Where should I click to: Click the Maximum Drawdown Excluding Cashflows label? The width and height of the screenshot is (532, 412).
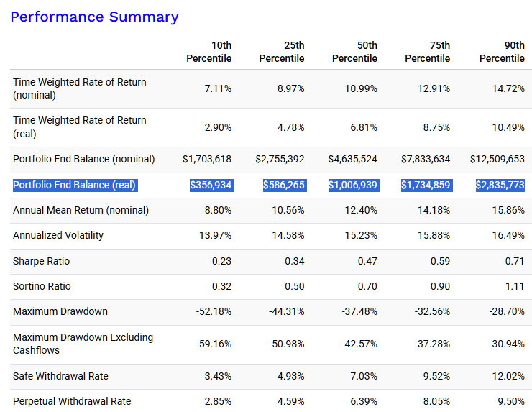pos(83,344)
